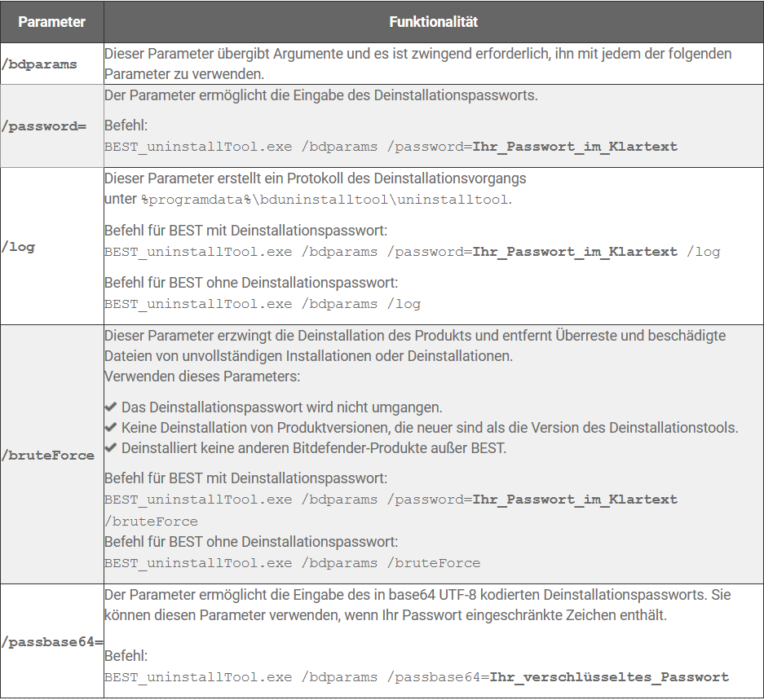Select the /bruteForce parameter cell
Viewport: 764px width, 700px height.
pyautogui.click(x=51, y=455)
